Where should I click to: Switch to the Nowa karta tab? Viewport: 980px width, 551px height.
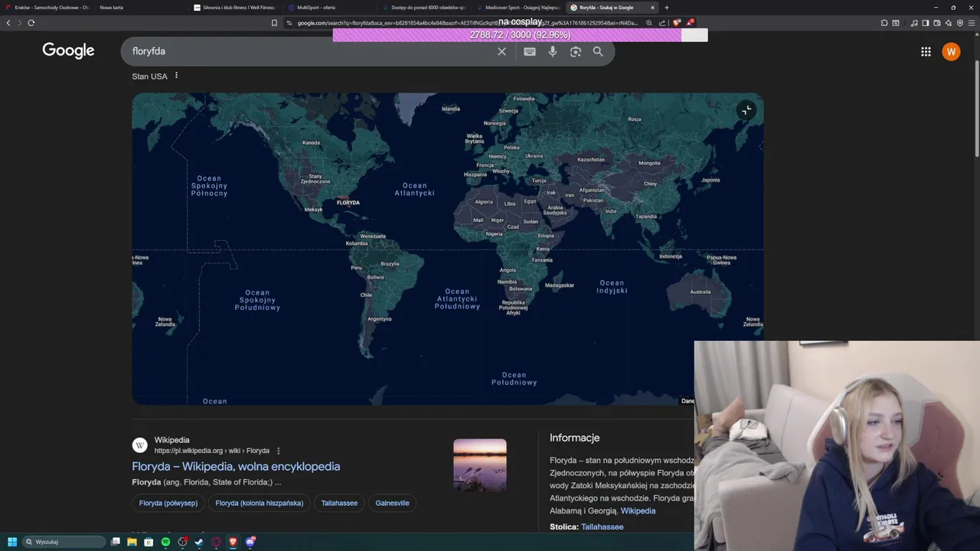140,8
